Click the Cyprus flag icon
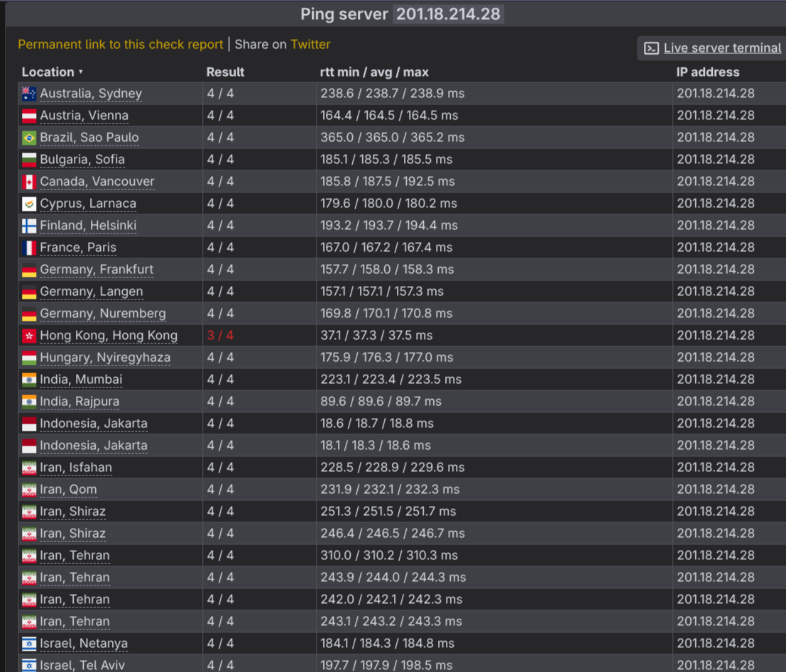786x672 pixels. click(29, 204)
